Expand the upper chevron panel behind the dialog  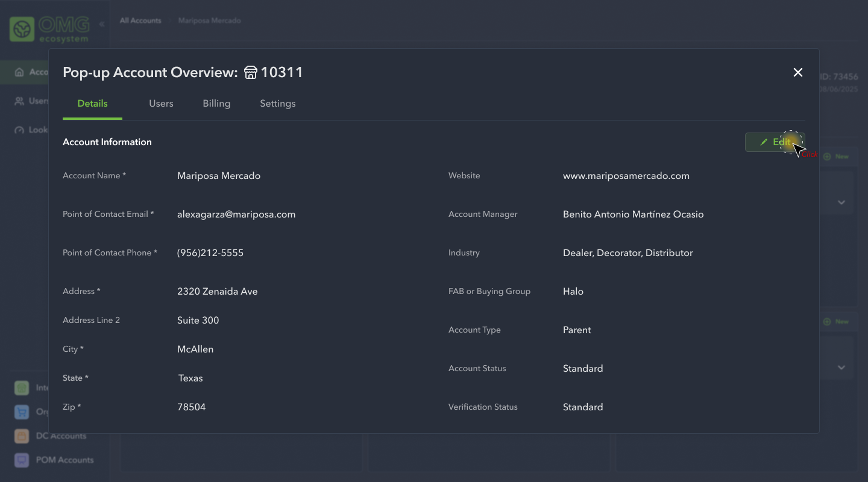(x=841, y=202)
